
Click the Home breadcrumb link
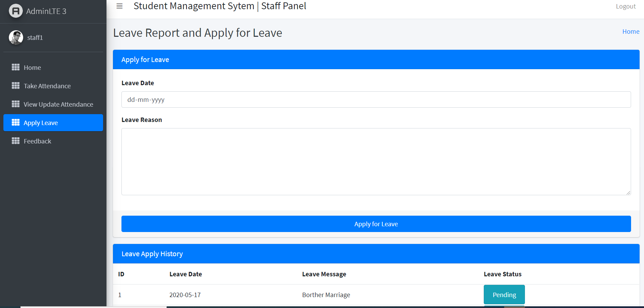tap(631, 32)
